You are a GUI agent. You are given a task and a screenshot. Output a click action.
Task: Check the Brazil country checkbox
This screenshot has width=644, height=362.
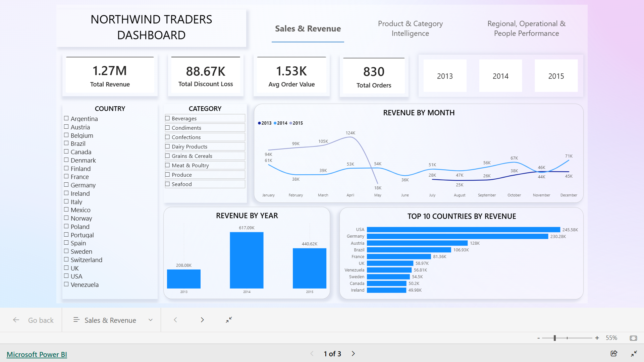[66, 143]
